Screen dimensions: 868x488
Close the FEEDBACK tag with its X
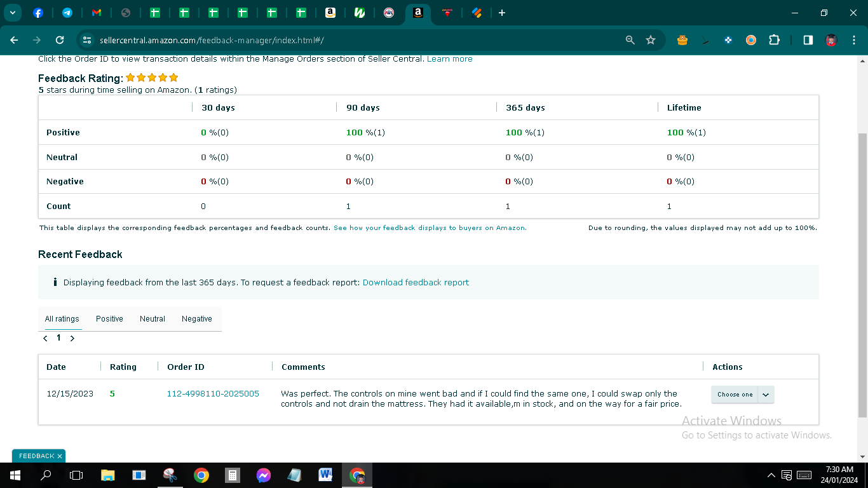[60, 456]
